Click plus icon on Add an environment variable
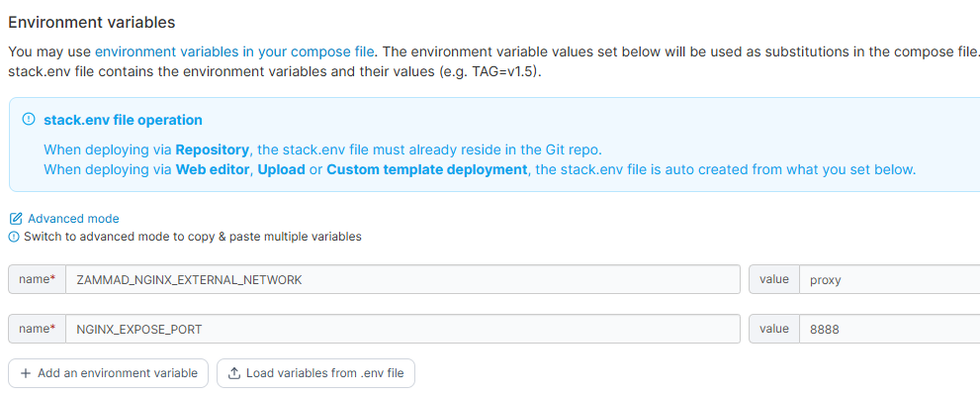 [26, 373]
